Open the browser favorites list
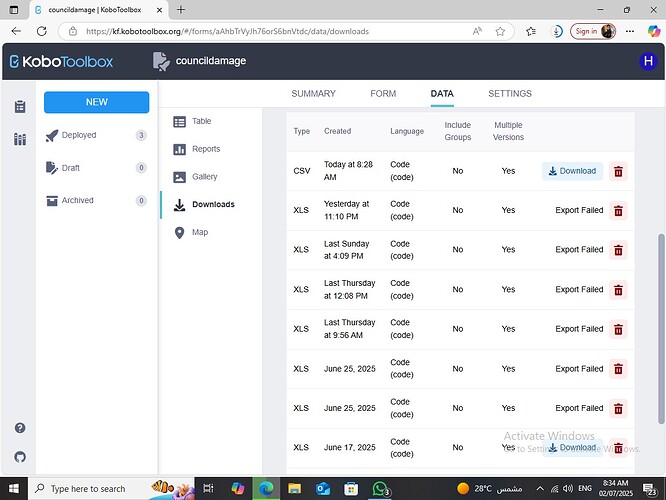 tap(531, 31)
